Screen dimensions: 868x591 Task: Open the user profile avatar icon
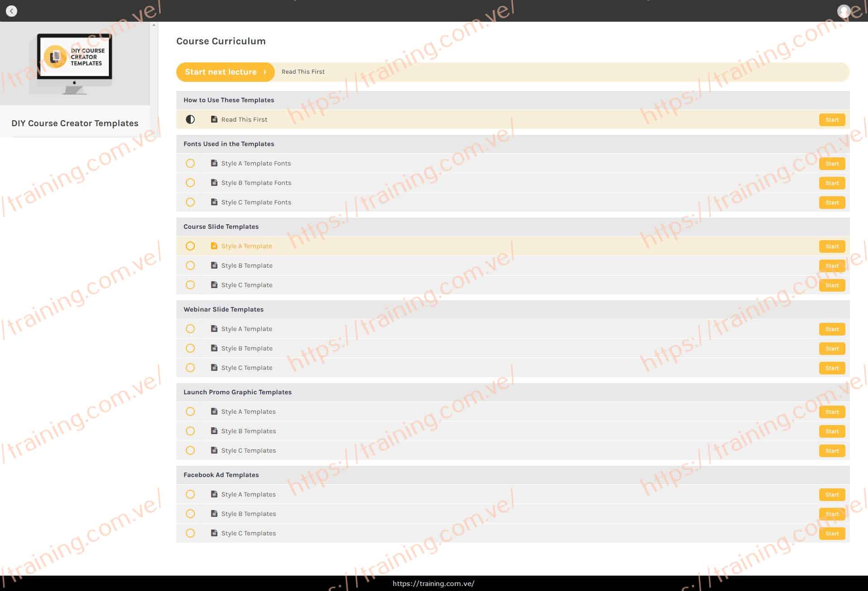pos(844,11)
